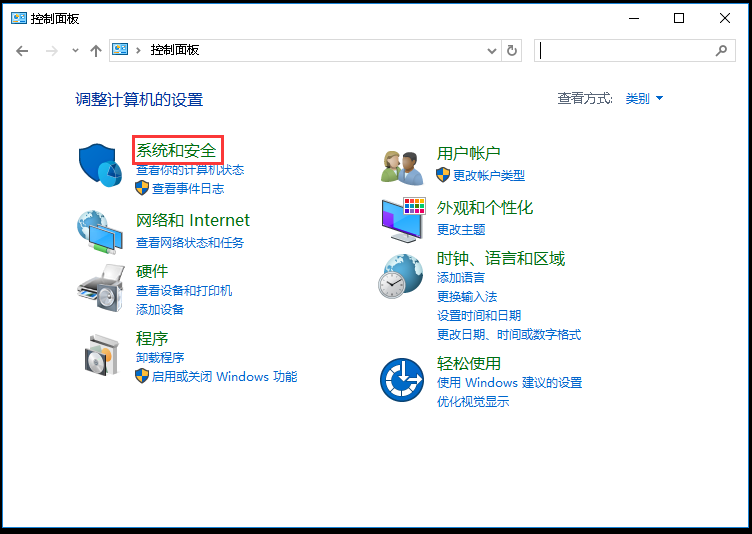Screen dimensions: 752x534
Task: Click the 控制面板 title bar icon
Action: 19,18
